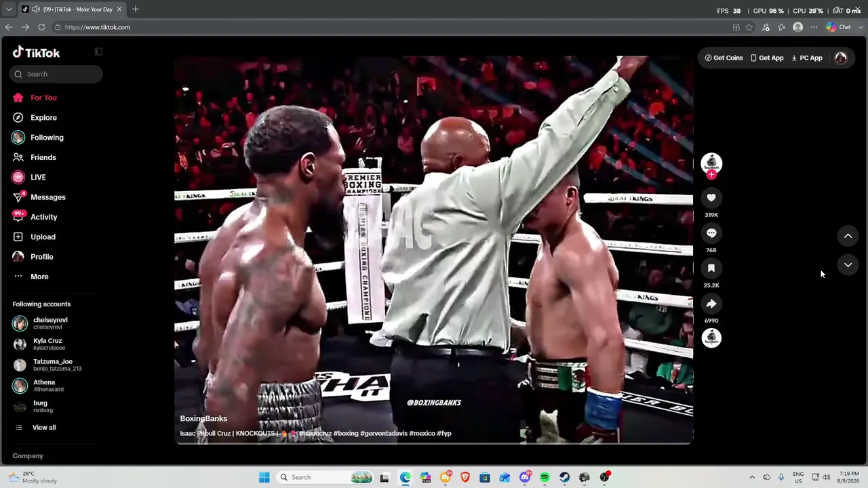The image size is (868, 488).
Task: Collapse the TikTok sidebar panel
Action: (x=98, y=52)
